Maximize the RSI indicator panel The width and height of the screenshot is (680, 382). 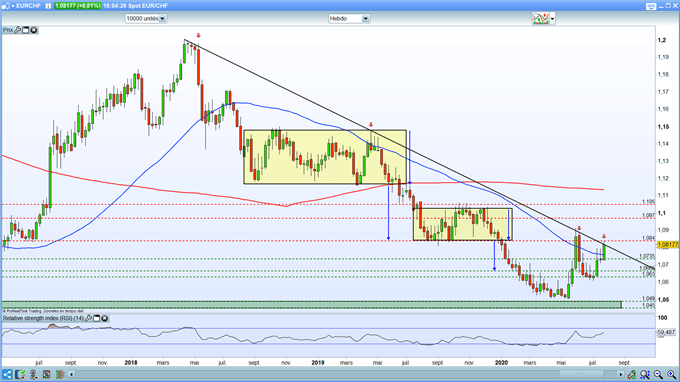(97, 318)
